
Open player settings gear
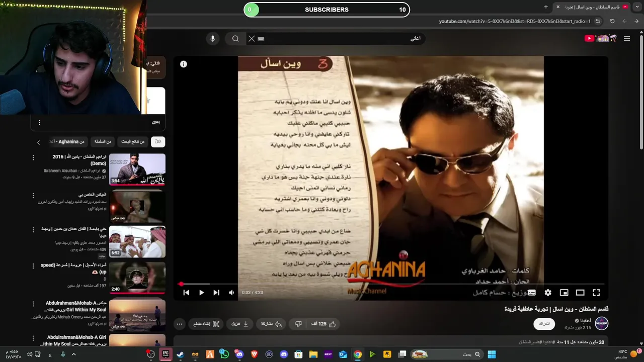point(548,293)
